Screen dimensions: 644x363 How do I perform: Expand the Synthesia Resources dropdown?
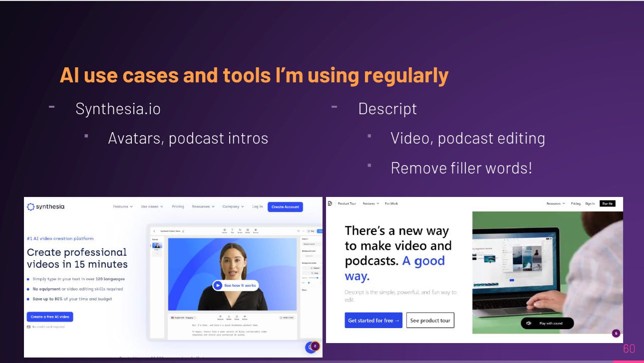click(x=203, y=206)
